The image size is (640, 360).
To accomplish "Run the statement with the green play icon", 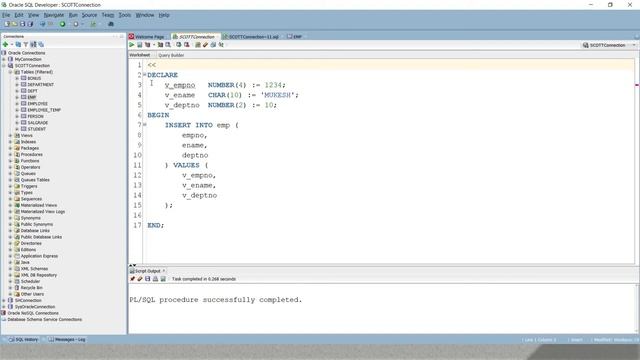I will click(x=131, y=45).
